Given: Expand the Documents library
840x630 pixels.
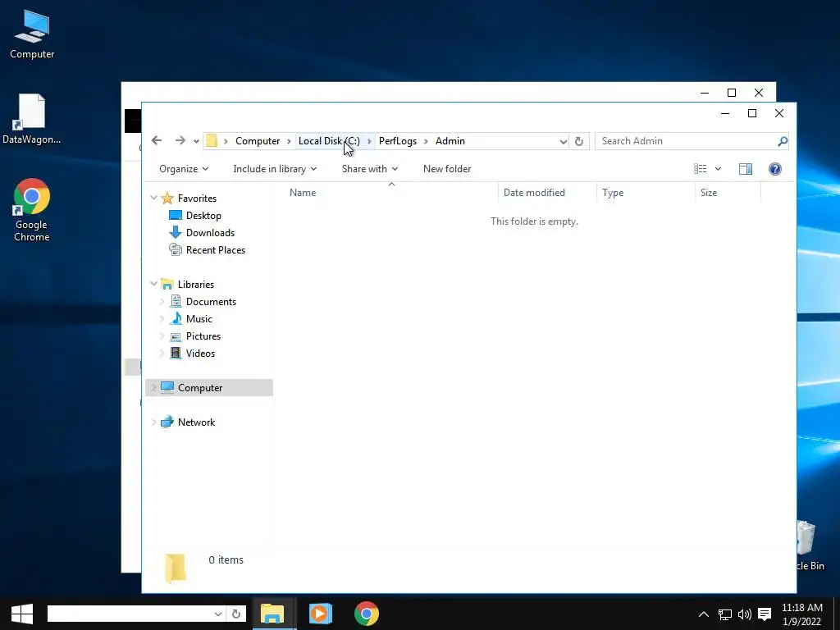Looking at the screenshot, I should [162, 302].
